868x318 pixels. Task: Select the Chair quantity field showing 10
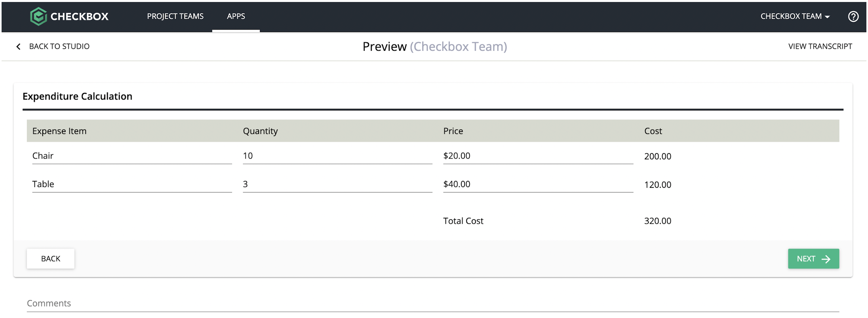[337, 156]
